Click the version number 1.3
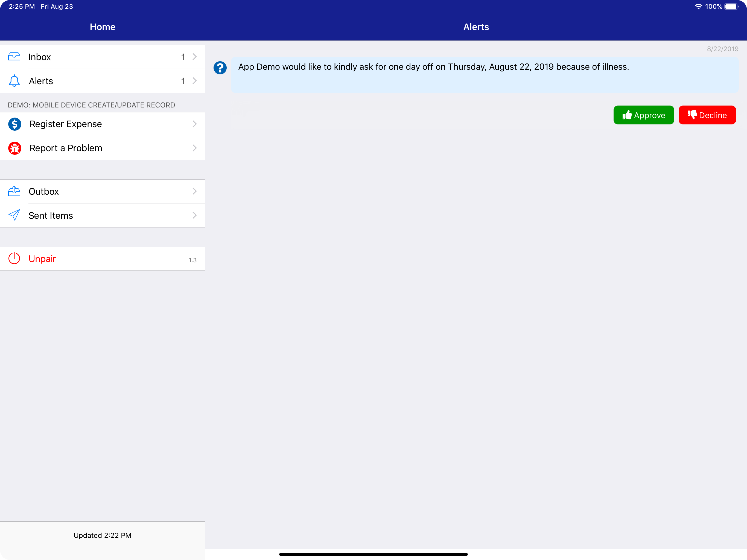The image size is (747, 560). tap(192, 260)
